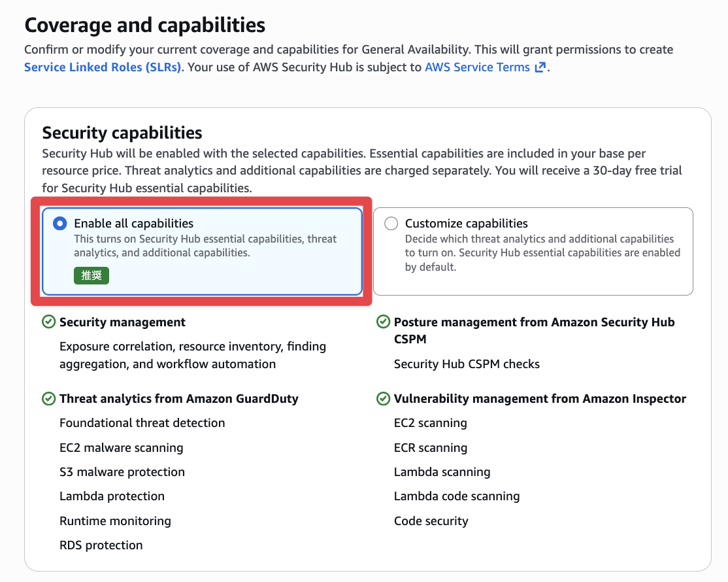This screenshot has height=582, width=728.
Task: Click the Lambda code scanning item
Action: pyautogui.click(x=457, y=496)
